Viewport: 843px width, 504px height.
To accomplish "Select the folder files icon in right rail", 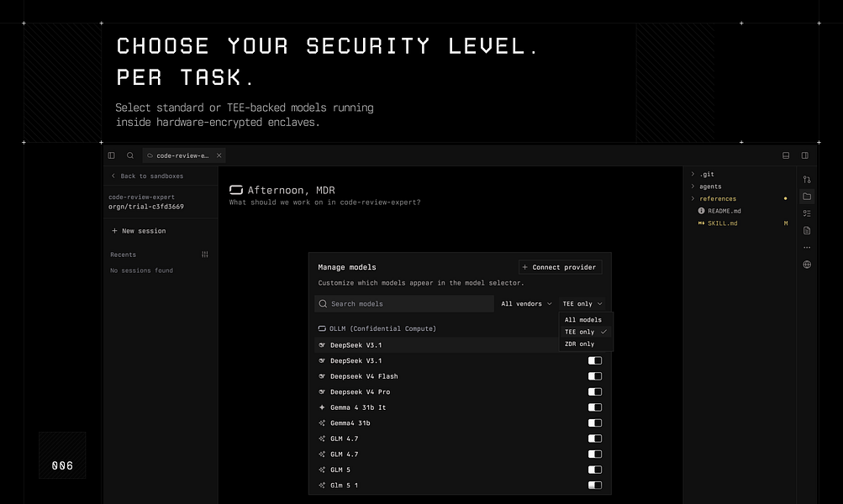I will pos(807,197).
